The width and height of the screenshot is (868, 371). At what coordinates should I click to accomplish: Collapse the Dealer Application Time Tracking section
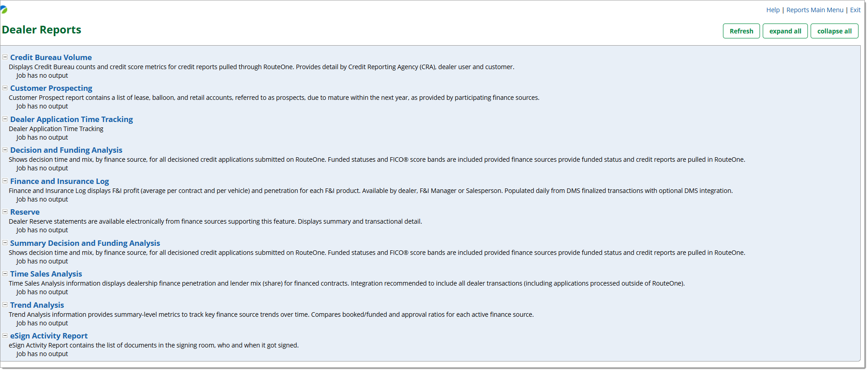(x=5, y=119)
